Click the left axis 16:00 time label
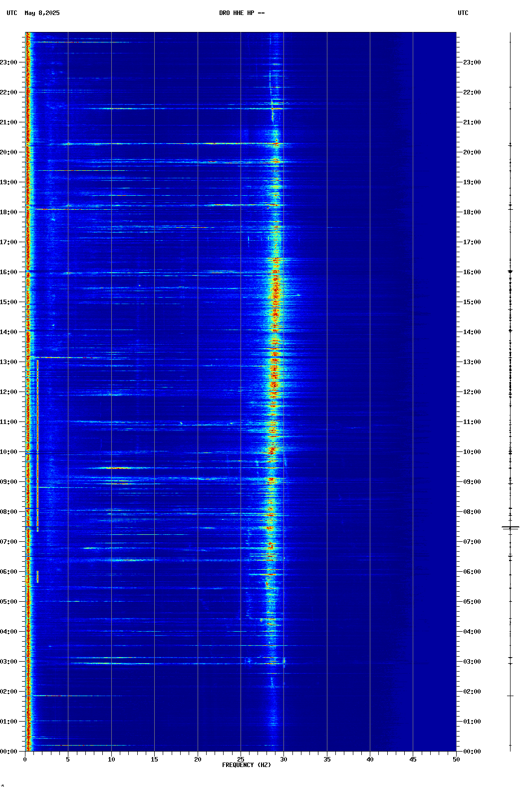This screenshot has height=791, width=532. click(8, 272)
